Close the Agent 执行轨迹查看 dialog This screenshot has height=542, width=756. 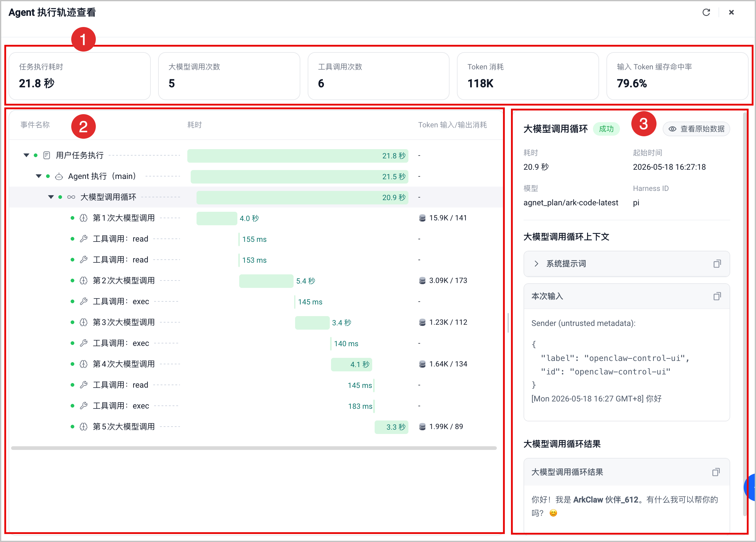[731, 12]
